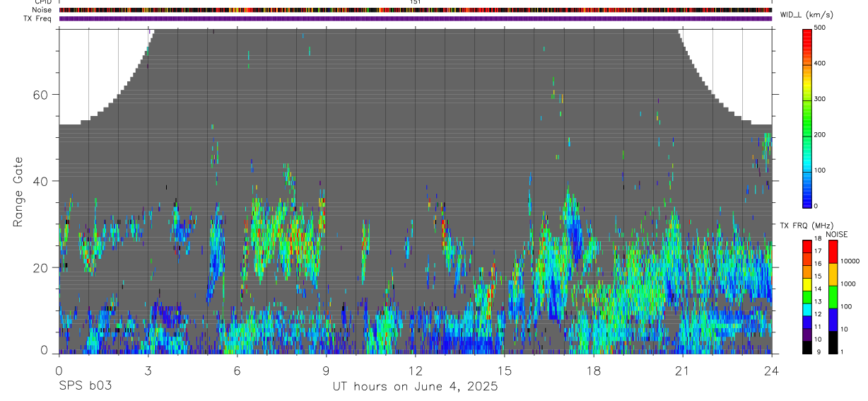Click 'UT hours on June 4, 2025' title
Image resolution: width=868 pixels, height=401 pixels.
(416, 387)
